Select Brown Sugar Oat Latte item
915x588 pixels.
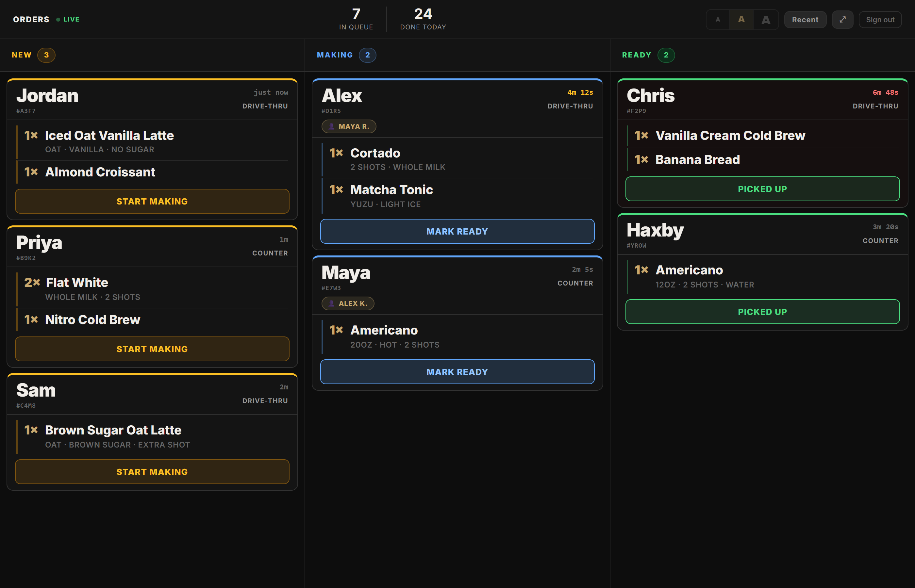pyautogui.click(x=152, y=436)
